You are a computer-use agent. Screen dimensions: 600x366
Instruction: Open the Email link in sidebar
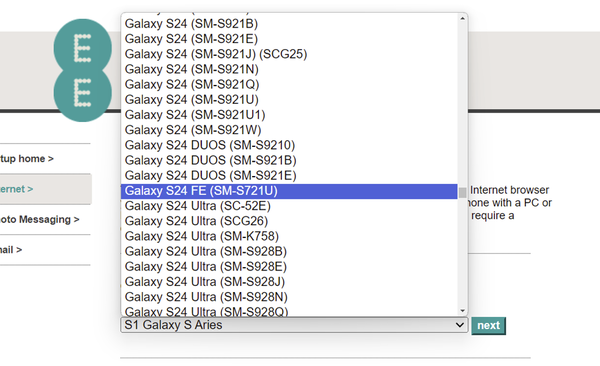pyautogui.click(x=11, y=250)
